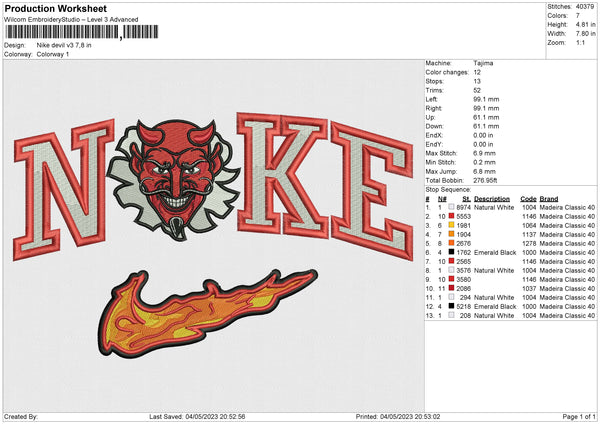Click the white swatch in stop row 13 (208)
Screen dimensions: 600x424
pos(452,315)
